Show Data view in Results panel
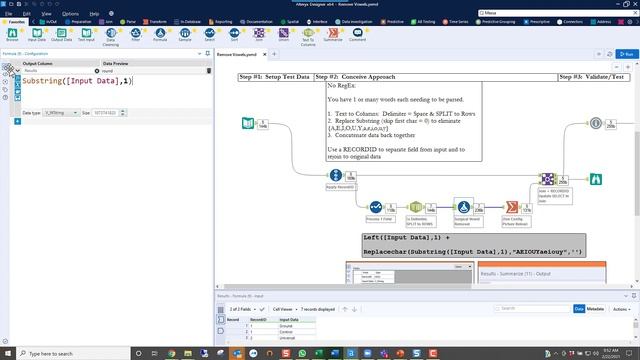Image resolution: width=640 pixels, height=360 pixels. click(579, 309)
